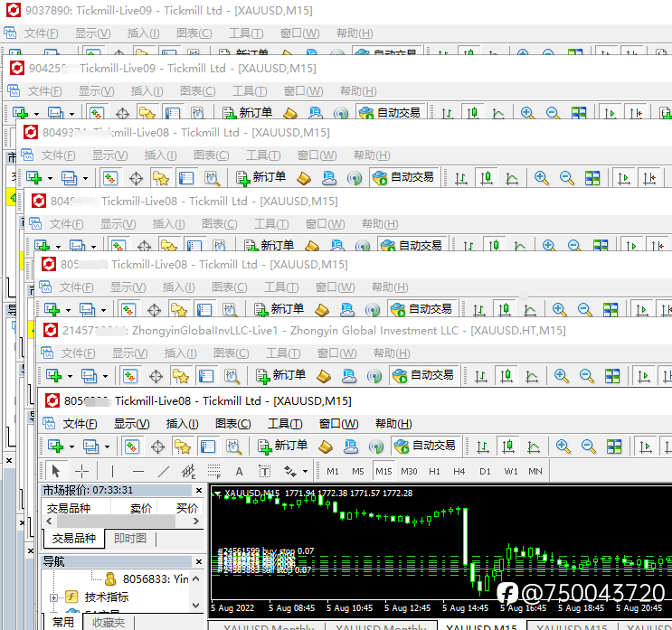672x630 pixels.
Task: Toggle Navigator star-folder icon in front window
Action: 183,447
